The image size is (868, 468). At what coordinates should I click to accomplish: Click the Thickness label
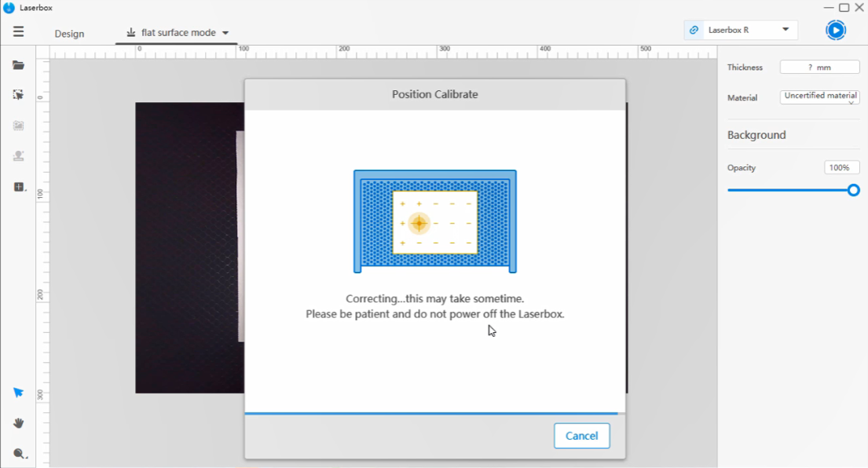[745, 68]
